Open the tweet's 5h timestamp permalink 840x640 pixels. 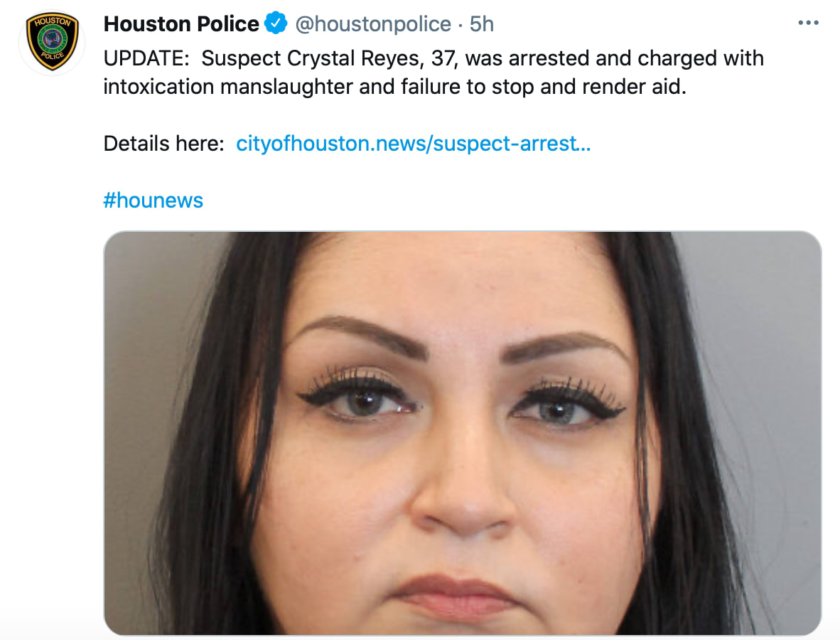(x=482, y=24)
